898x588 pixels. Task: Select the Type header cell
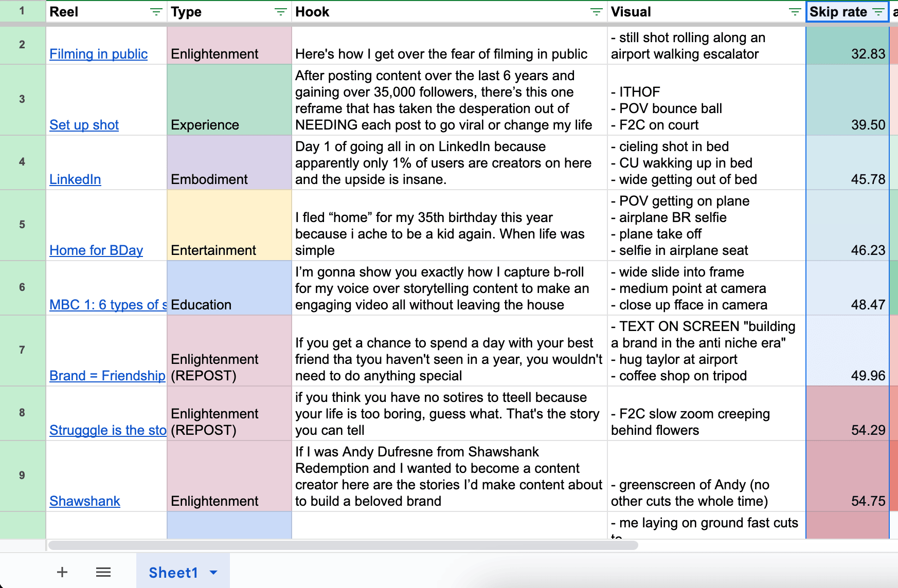click(229, 12)
